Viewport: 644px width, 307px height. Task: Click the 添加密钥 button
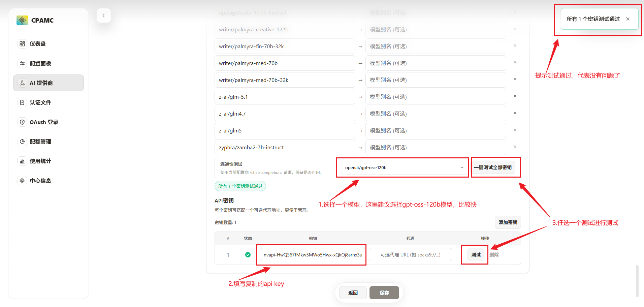pyautogui.click(x=508, y=222)
